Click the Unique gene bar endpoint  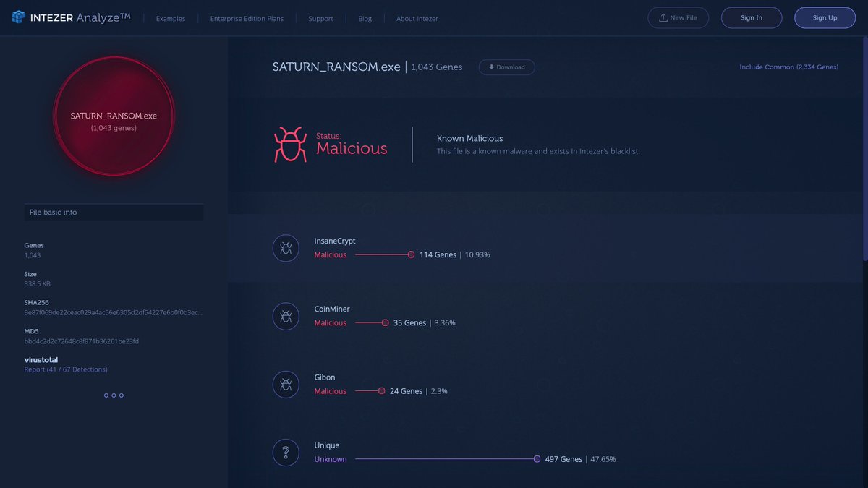537,459
